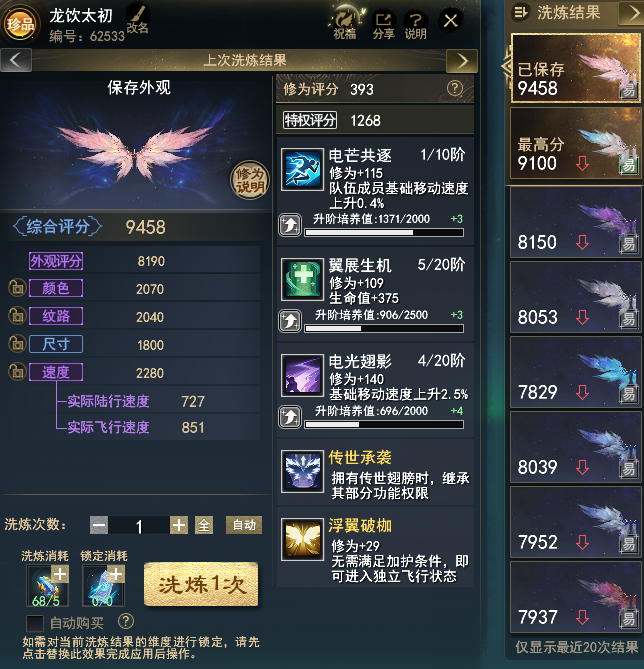Screen dimensions: 644x669
Task: Increase 洗炼次数 with plus button
Action: (x=178, y=525)
